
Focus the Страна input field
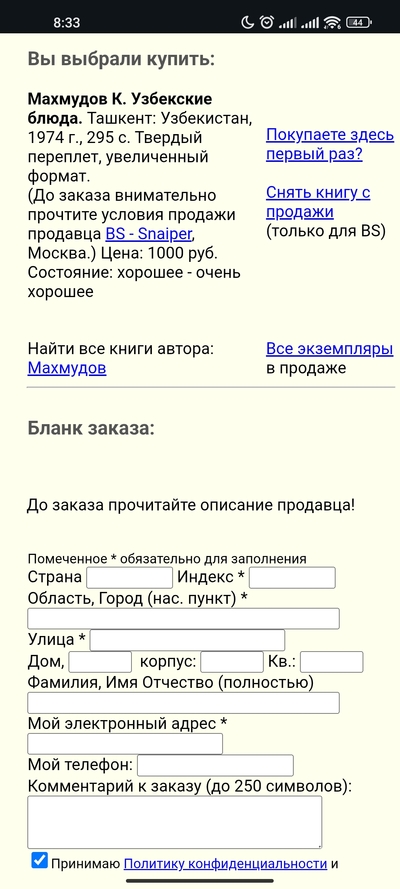coord(129,578)
